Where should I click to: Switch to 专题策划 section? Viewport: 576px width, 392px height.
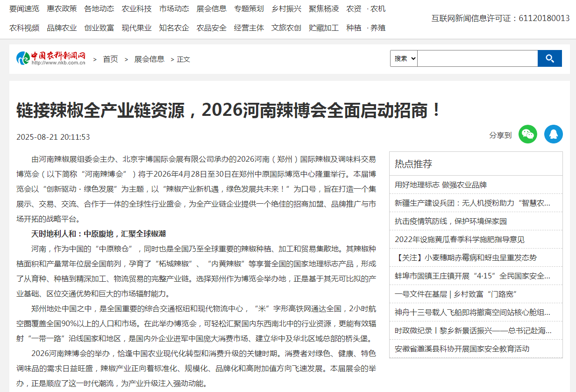(x=249, y=8)
